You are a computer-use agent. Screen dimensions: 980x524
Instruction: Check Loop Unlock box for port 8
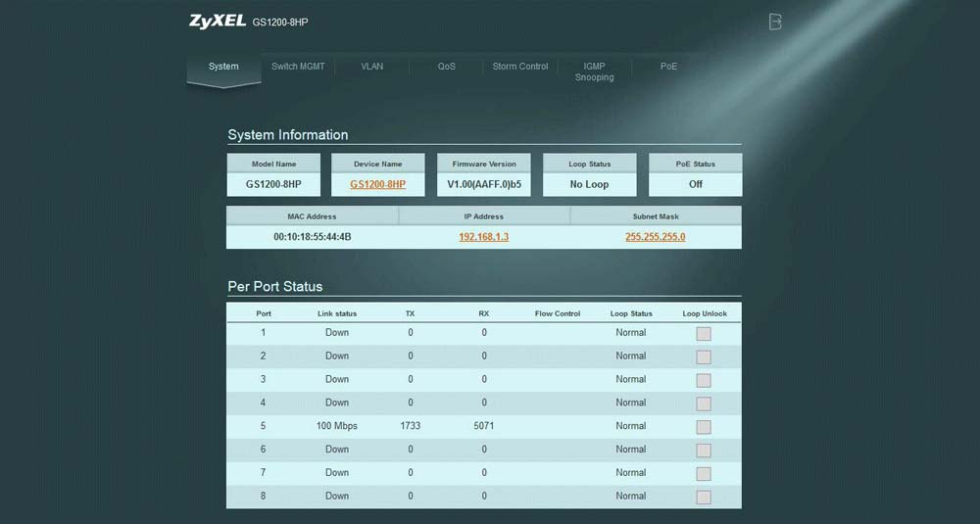click(704, 497)
